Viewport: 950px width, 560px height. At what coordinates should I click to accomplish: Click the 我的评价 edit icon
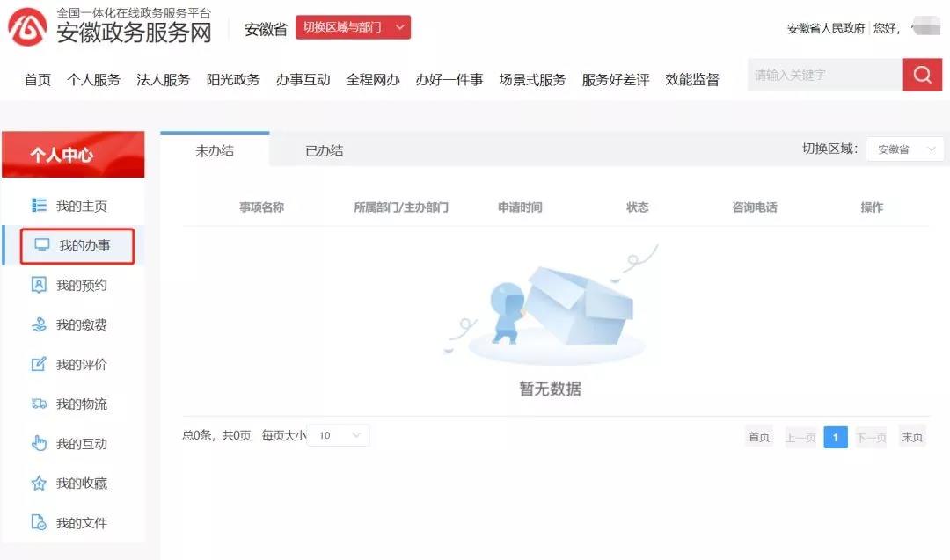(39, 364)
